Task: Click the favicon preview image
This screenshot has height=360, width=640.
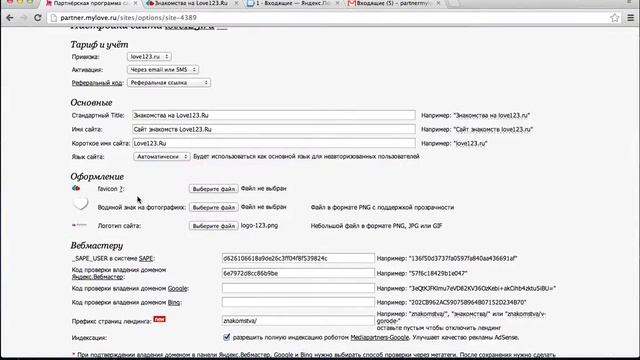Action: [76, 189]
